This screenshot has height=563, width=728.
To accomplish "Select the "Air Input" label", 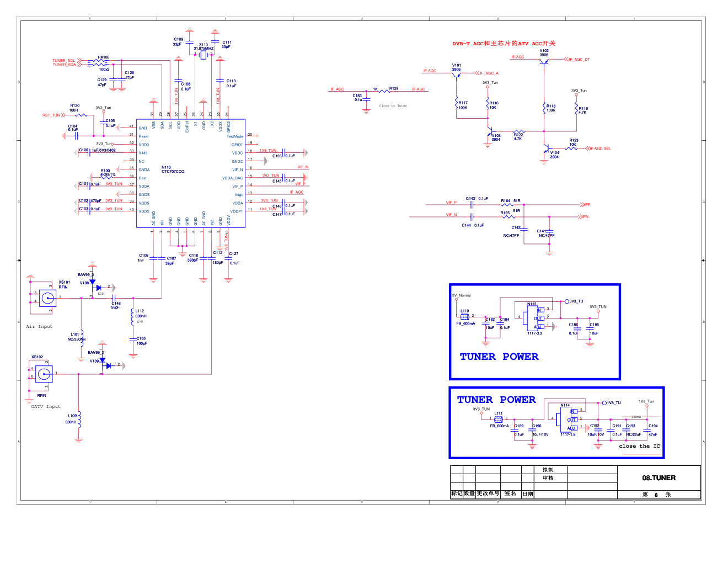I will (39, 326).
